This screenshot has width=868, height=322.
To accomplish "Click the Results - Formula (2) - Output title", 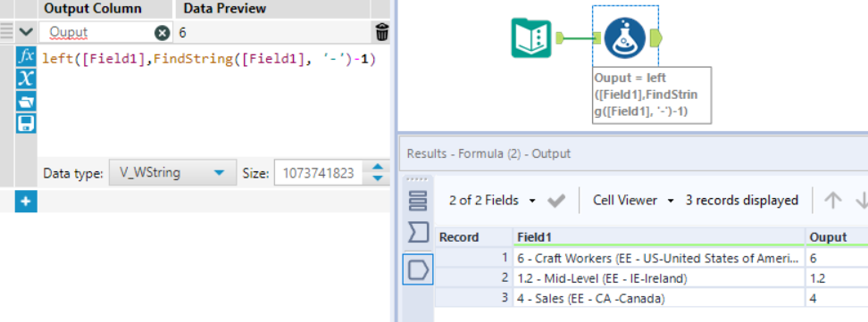I will click(x=488, y=153).
